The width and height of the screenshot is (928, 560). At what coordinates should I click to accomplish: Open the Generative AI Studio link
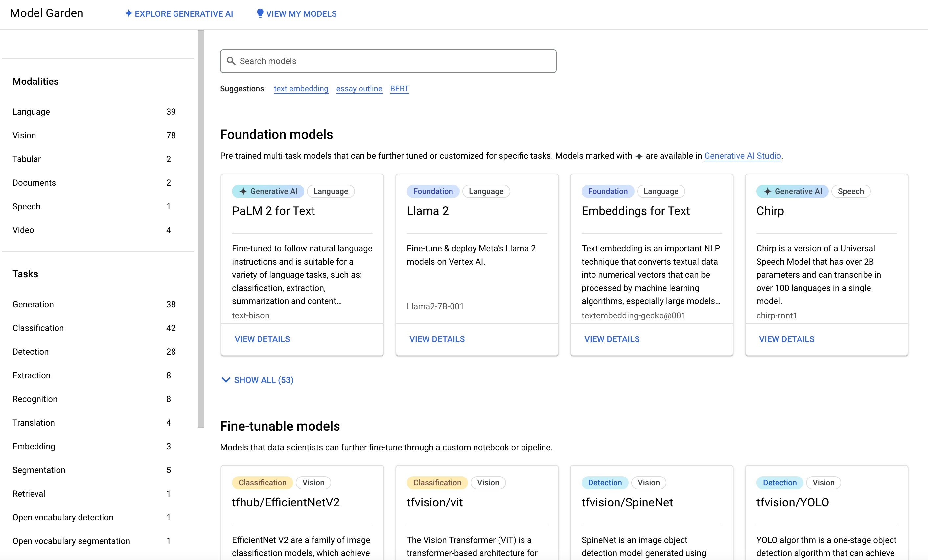click(x=742, y=156)
